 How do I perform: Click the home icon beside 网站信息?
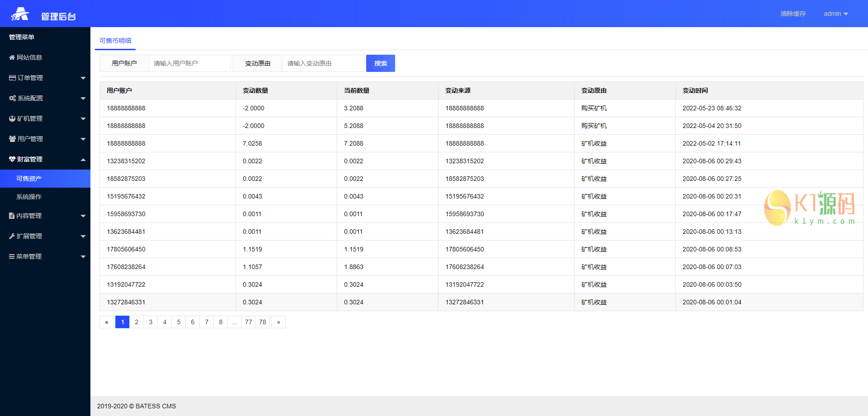coord(12,57)
